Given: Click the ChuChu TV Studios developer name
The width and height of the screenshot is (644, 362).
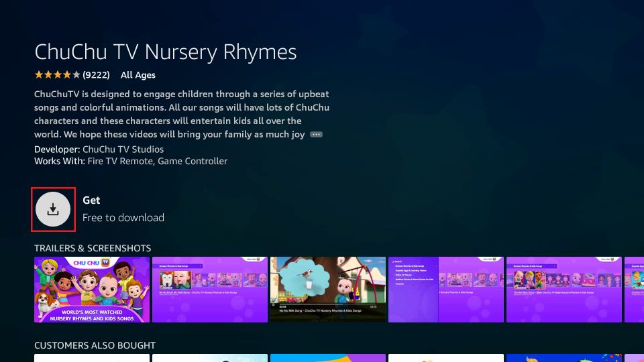Looking at the screenshot, I should [x=123, y=149].
